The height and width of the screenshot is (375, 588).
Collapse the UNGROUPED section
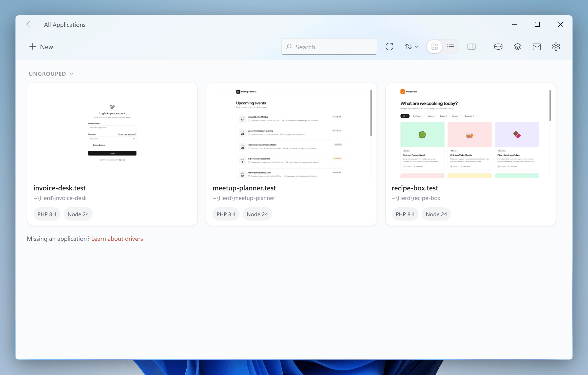(51, 74)
